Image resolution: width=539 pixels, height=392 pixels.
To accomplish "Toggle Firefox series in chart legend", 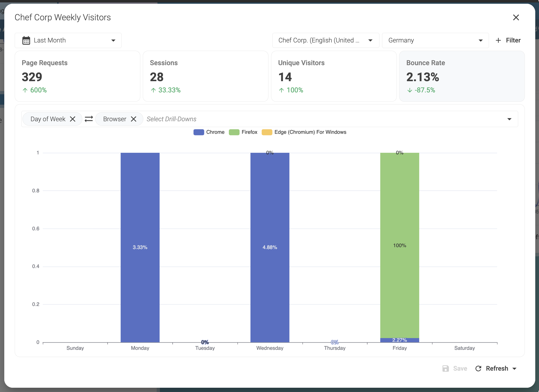I will [x=243, y=132].
